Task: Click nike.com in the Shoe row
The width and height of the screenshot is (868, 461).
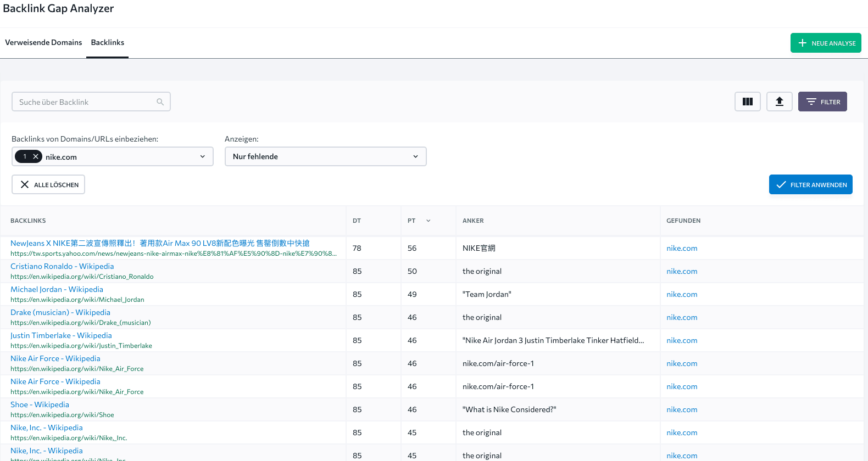Action: (x=682, y=409)
